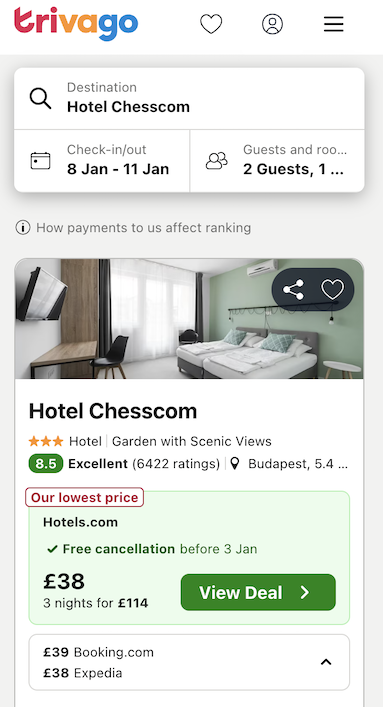
Task: Open 'How payments to us affect ranking' link
Action: click(x=143, y=228)
